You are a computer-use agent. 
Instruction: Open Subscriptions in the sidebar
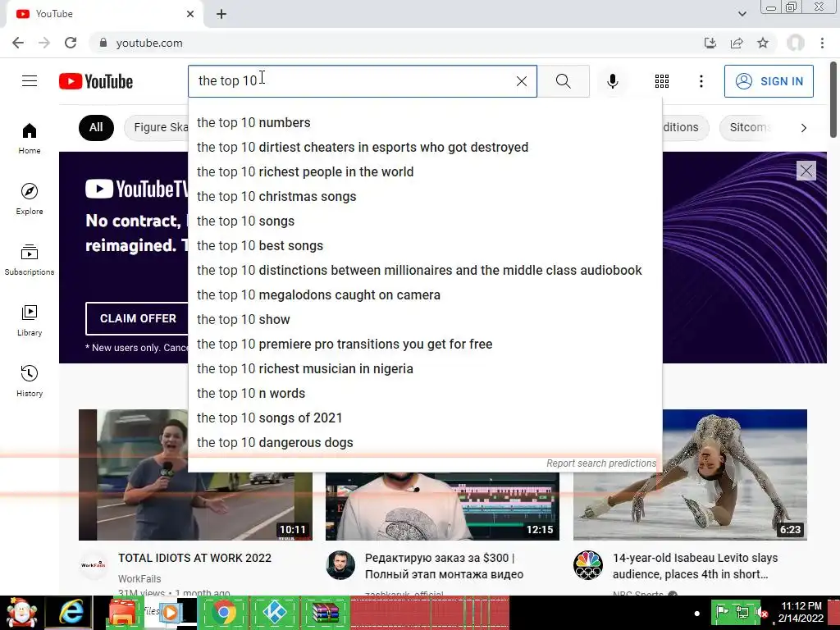click(30, 259)
